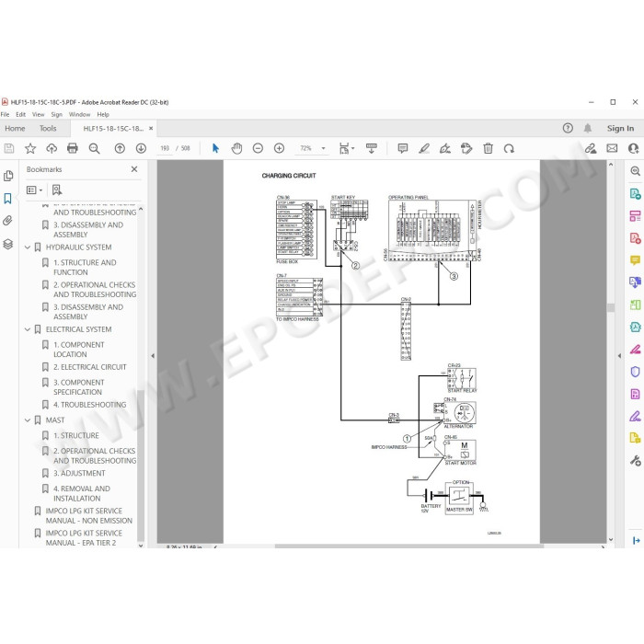
Task: Click the Save file icon
Action: pyautogui.click(x=9, y=148)
